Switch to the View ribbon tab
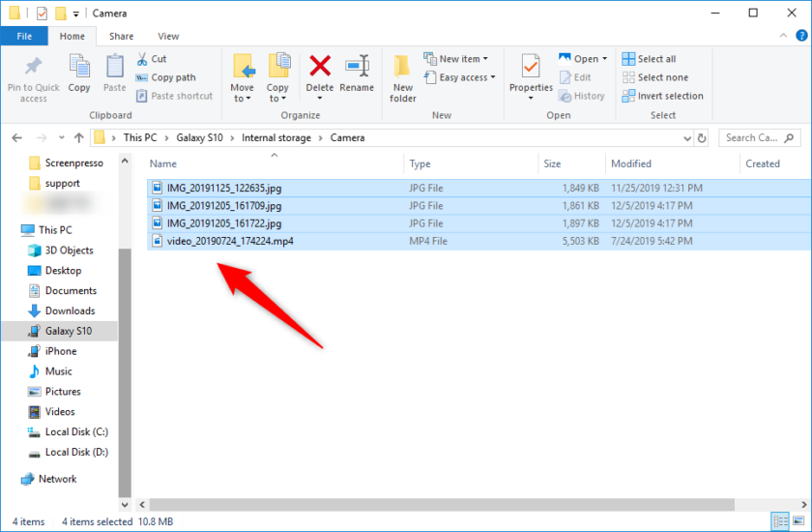 pyautogui.click(x=168, y=36)
